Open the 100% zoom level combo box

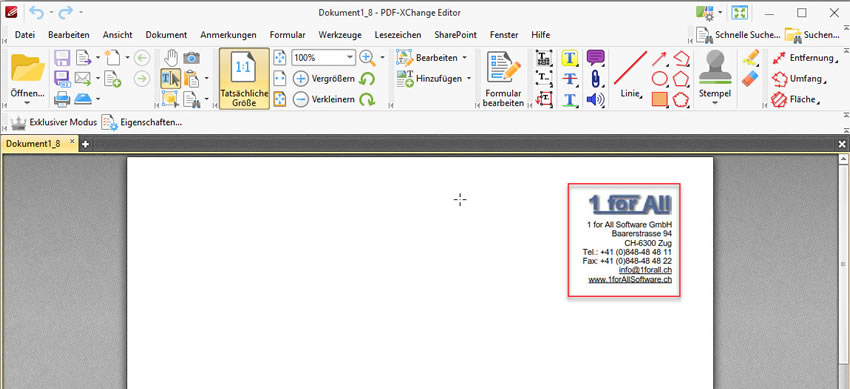pyautogui.click(x=323, y=57)
